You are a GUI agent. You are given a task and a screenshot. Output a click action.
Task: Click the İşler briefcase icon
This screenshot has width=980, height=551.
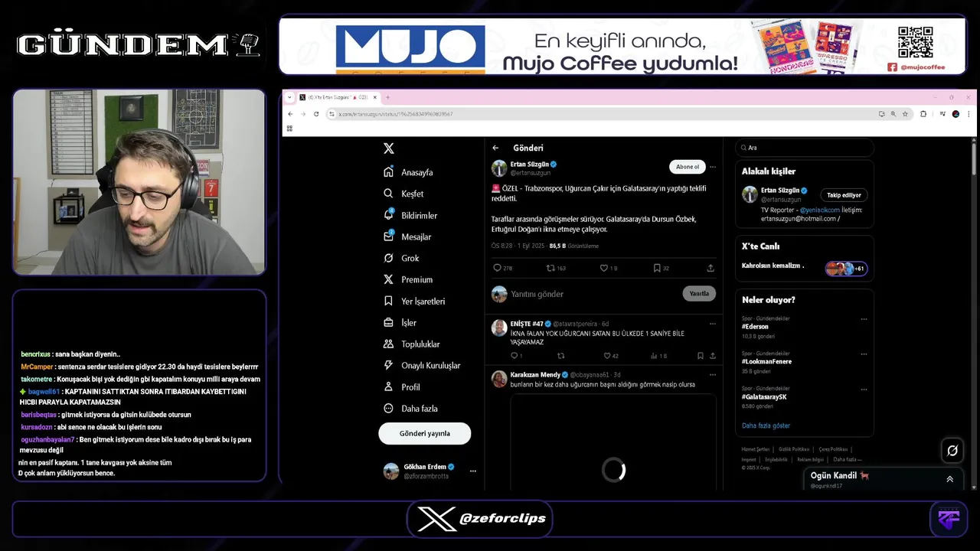click(x=389, y=322)
